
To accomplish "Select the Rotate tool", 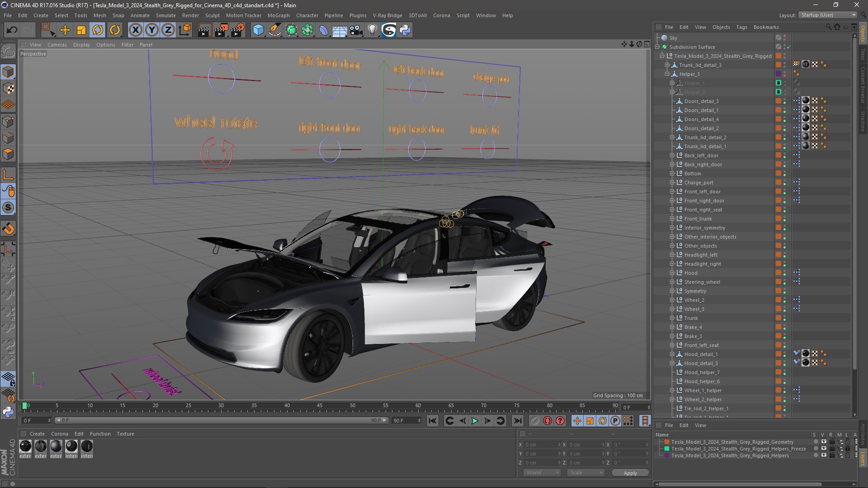I will point(98,30).
